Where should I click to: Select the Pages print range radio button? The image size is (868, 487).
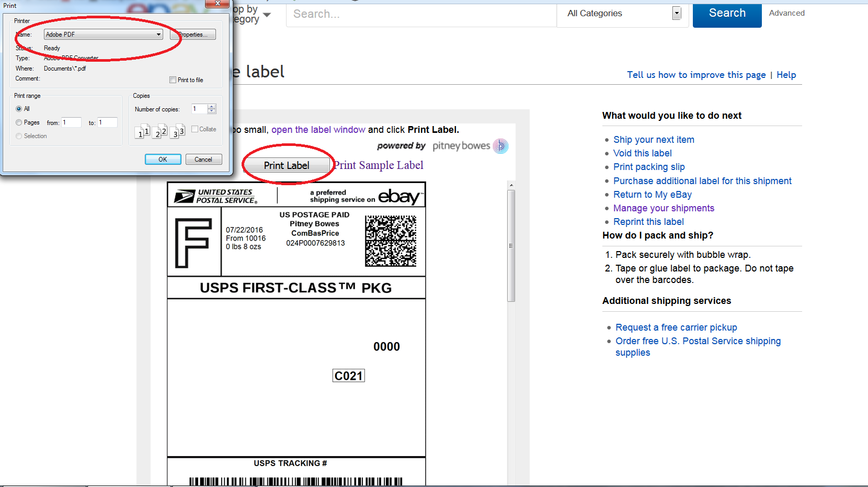(19, 122)
